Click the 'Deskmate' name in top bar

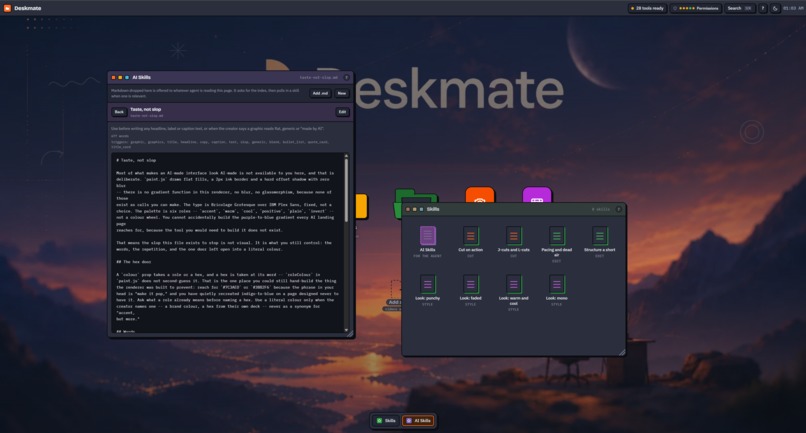tap(28, 8)
